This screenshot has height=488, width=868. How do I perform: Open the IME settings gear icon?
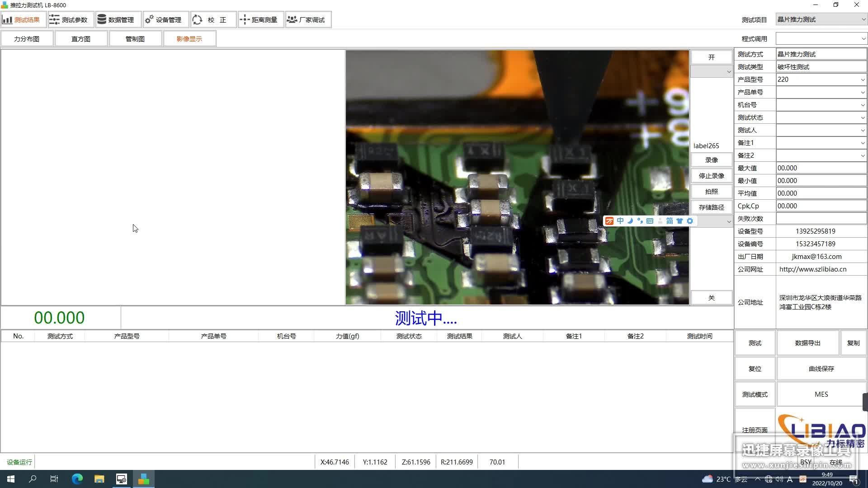tap(690, 221)
